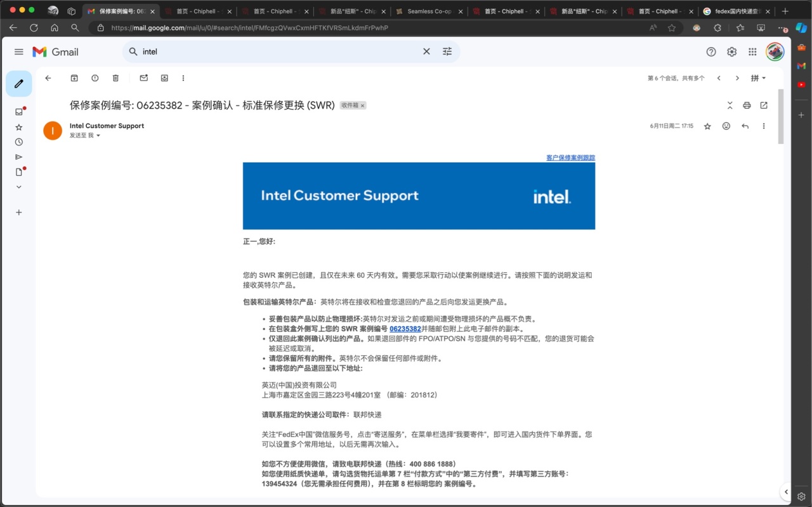This screenshot has width=812, height=507.
Task: Clear the search box with the X
Action: [x=426, y=51]
